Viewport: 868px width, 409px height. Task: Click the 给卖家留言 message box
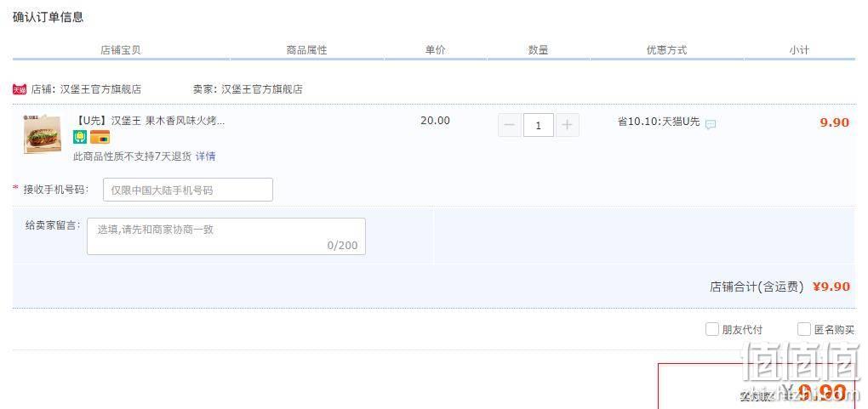[x=226, y=236]
